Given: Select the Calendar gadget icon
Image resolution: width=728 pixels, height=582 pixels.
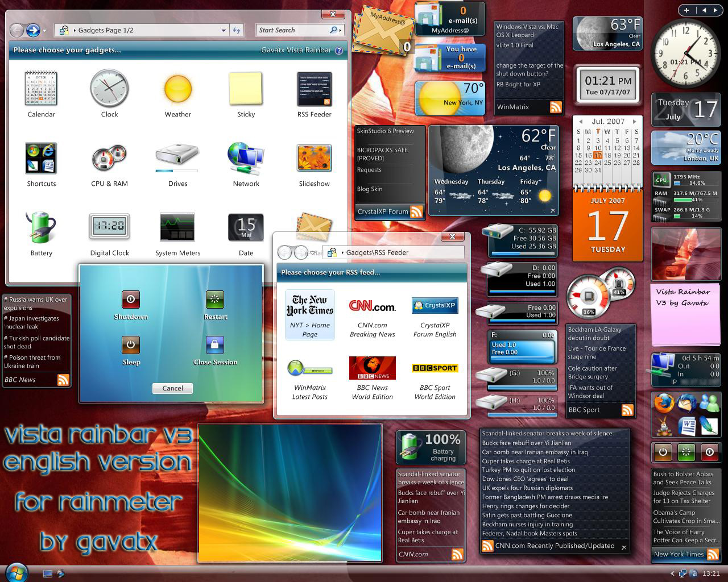Looking at the screenshot, I should coord(41,89).
